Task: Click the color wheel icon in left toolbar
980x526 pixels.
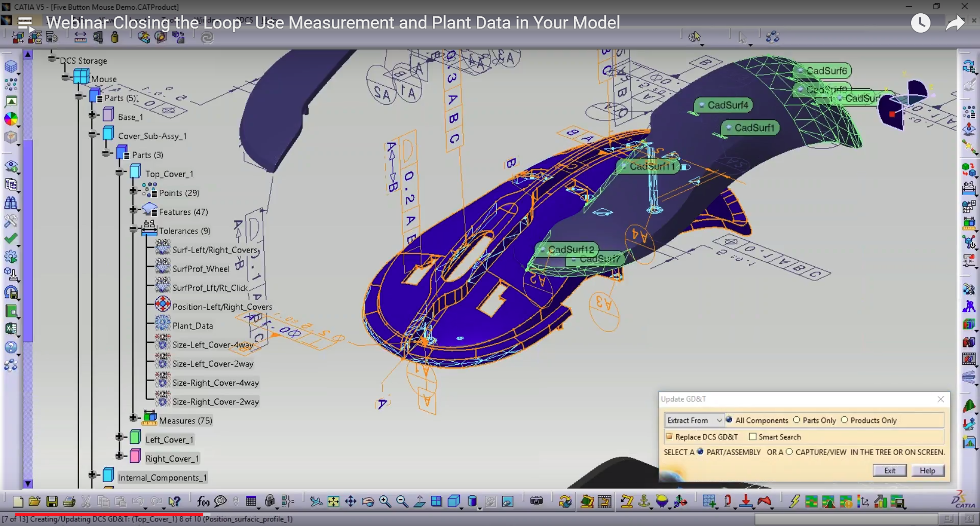Action: pos(11,119)
